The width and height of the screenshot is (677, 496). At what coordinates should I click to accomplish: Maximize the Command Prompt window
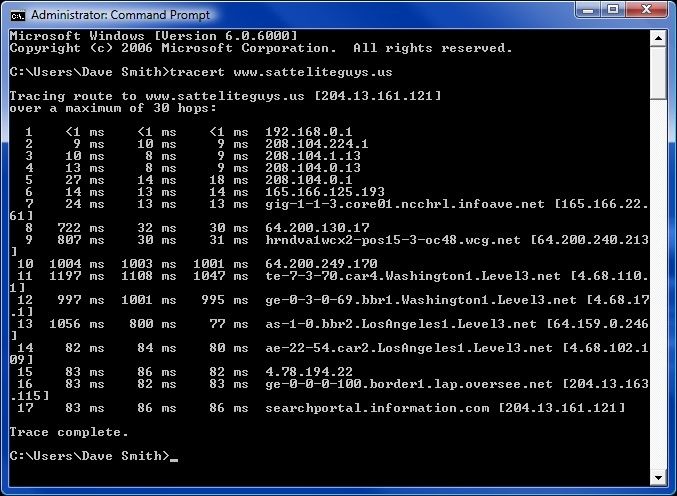tap(613, 9)
